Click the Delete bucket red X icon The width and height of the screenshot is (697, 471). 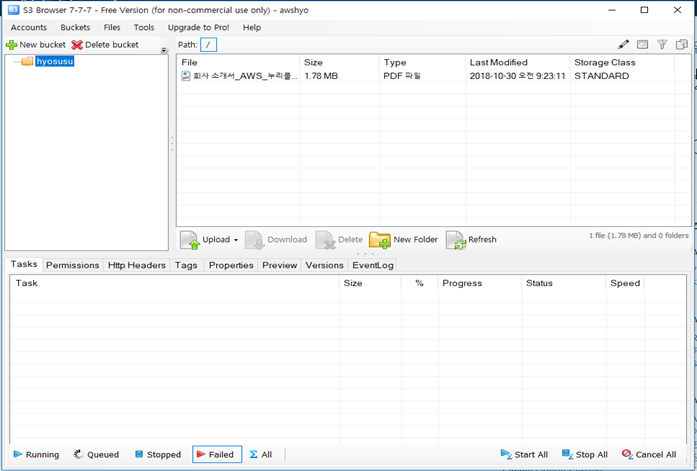[x=77, y=45]
